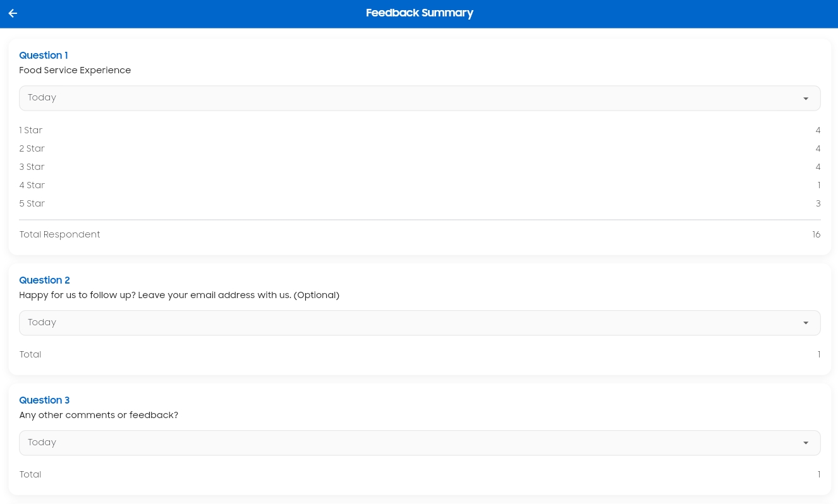Click the caret arrow in Question 1's date filter
Image resolution: width=838 pixels, height=504 pixels.
click(x=806, y=99)
